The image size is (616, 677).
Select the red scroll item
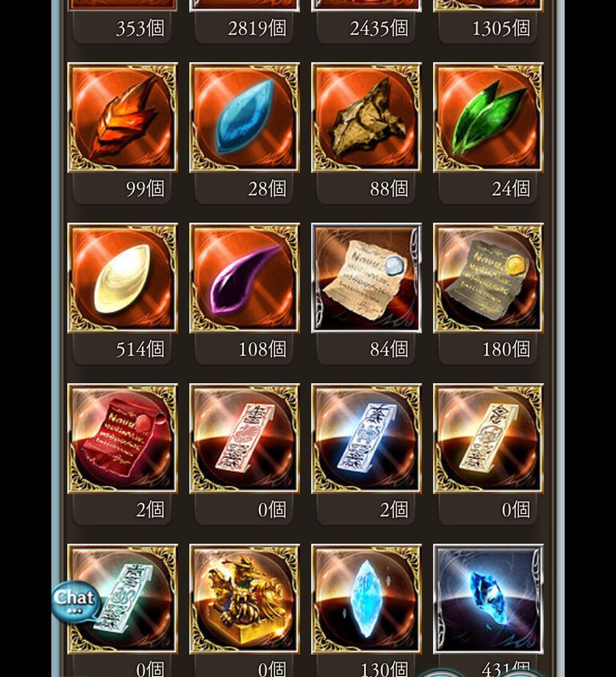(123, 439)
